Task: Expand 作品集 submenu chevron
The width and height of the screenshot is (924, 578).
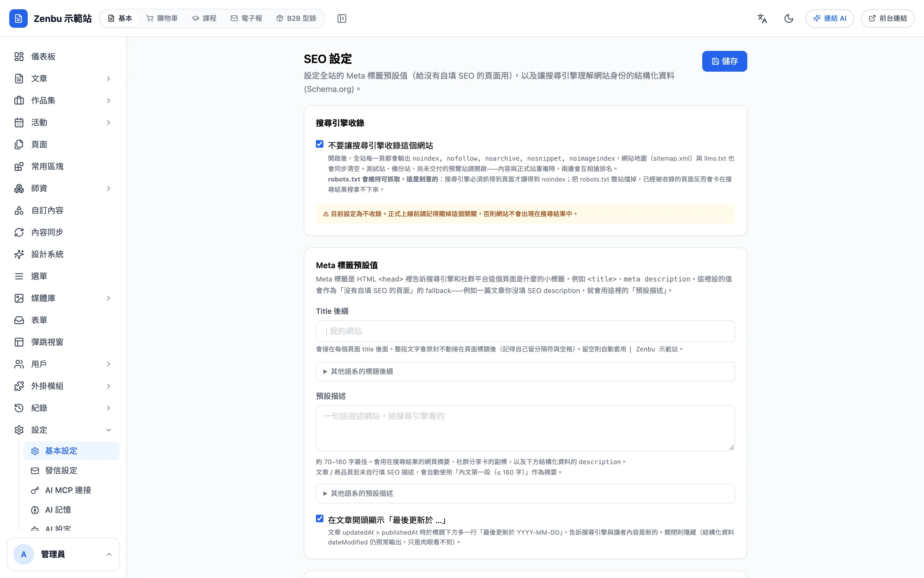Action: pyautogui.click(x=109, y=101)
